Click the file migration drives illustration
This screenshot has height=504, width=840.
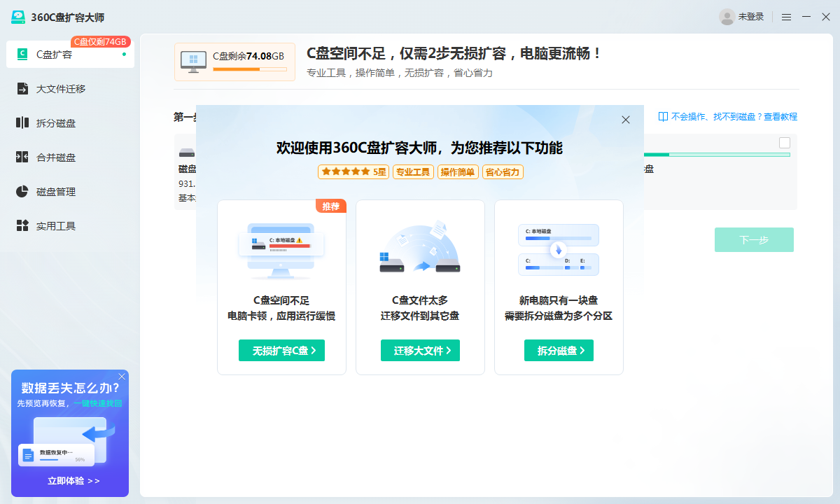420,247
